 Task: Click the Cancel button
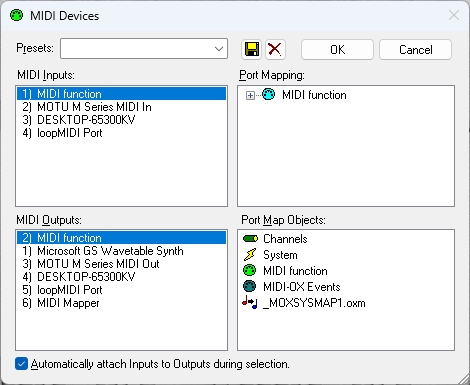click(x=416, y=50)
